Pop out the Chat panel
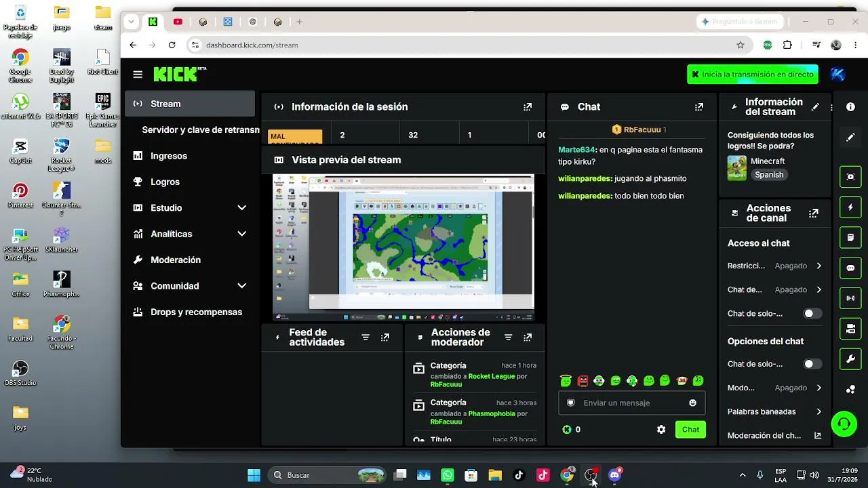868x488 pixels. [699, 107]
